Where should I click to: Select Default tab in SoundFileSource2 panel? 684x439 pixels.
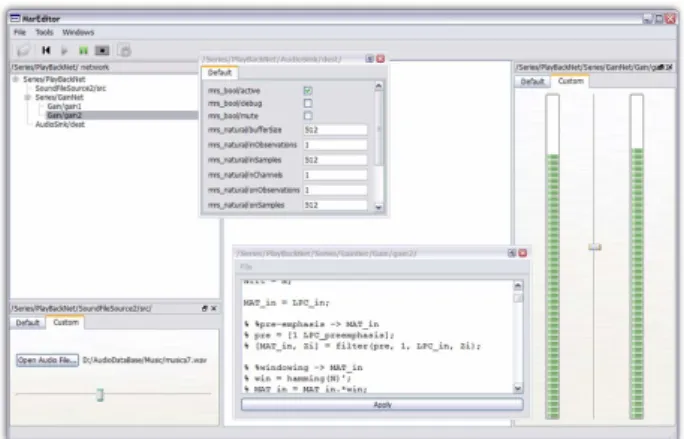point(27,323)
